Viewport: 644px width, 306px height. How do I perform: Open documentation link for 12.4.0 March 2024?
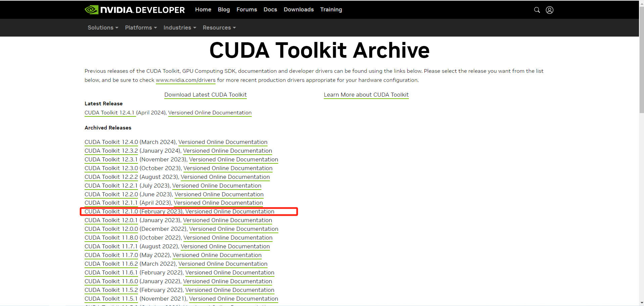223,142
